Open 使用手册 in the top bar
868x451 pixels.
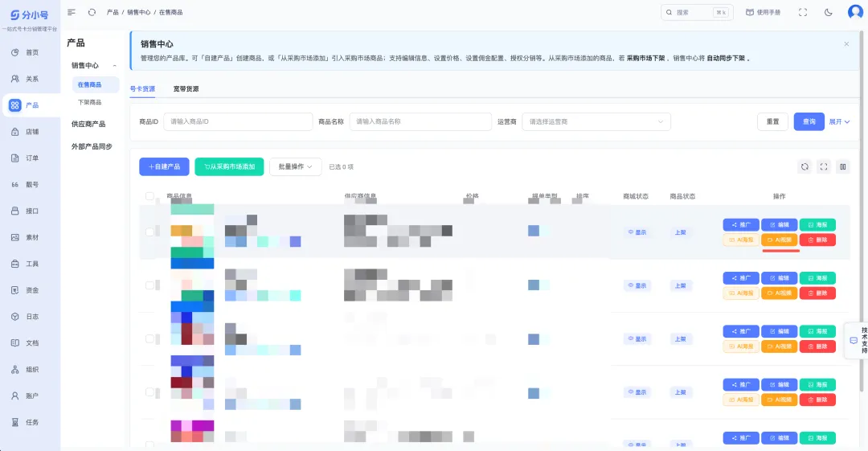tap(763, 12)
